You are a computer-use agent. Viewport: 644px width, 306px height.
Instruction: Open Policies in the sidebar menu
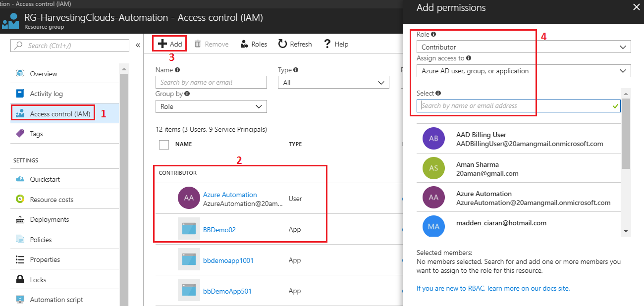pyautogui.click(x=64, y=240)
